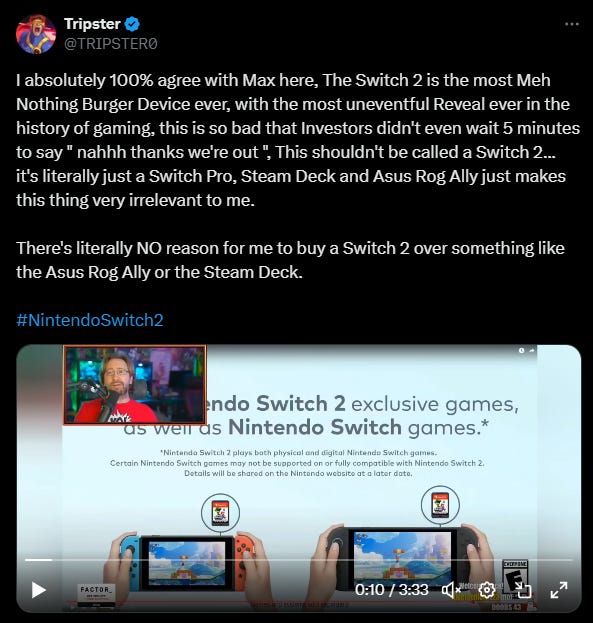Click the FACTOR sponsor logo
This screenshot has width=593, height=623.
click(96, 595)
